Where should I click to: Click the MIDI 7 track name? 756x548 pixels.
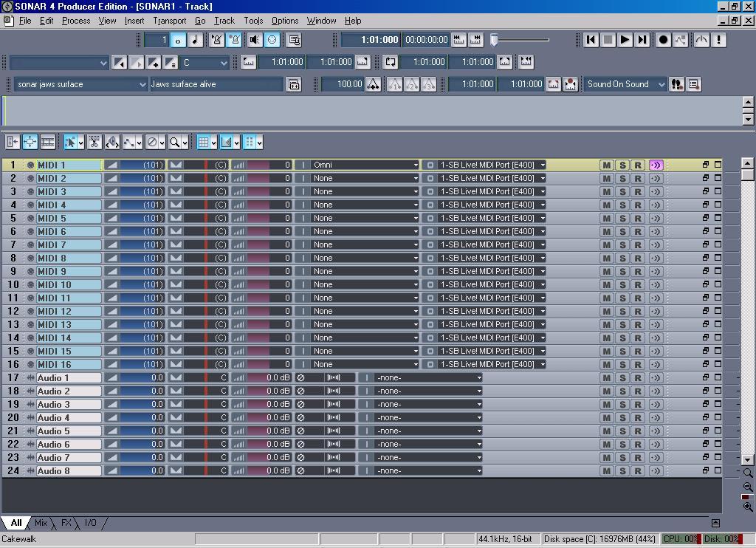69,244
